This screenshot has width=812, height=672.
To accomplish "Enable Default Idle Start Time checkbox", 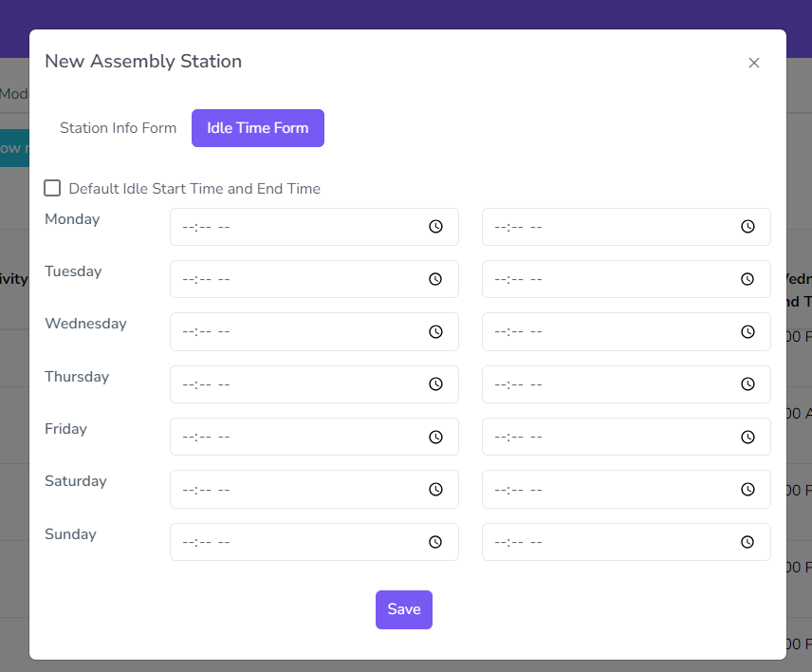I will coord(52,188).
